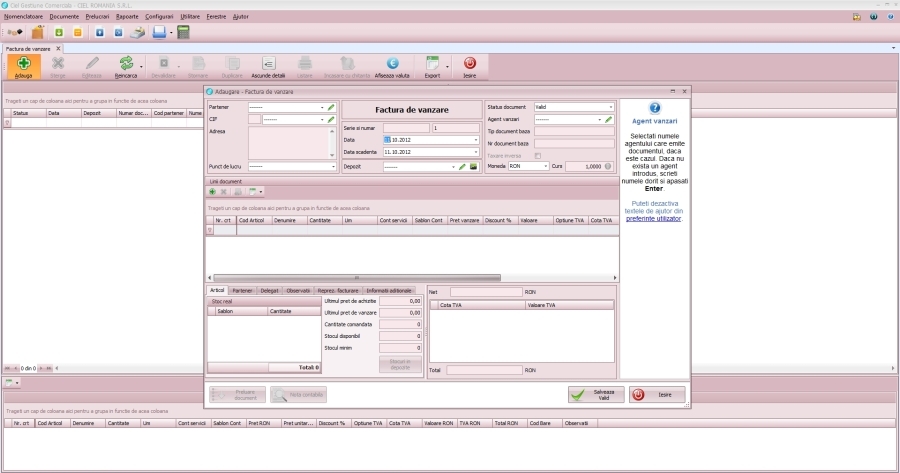Expand the Punct de lucru dropdown
900x473 pixels.
(332, 166)
